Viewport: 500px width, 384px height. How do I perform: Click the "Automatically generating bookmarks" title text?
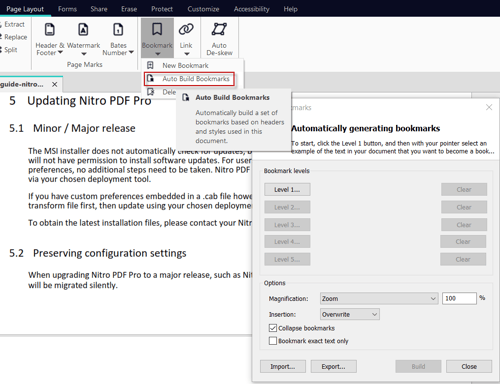coord(366,128)
